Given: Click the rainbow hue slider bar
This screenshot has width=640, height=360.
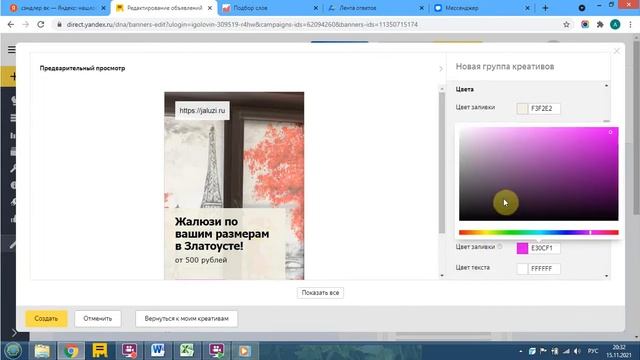Looking at the screenshot, I should [x=538, y=233].
